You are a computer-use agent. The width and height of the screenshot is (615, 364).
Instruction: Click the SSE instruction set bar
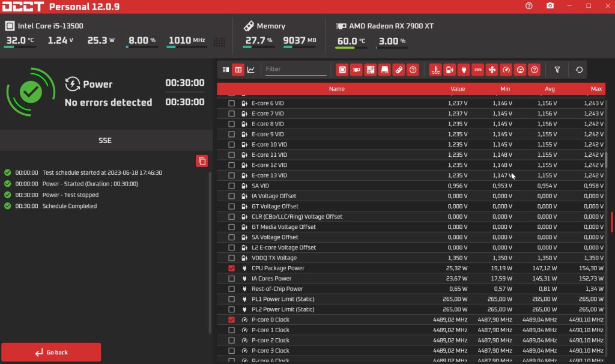105,141
